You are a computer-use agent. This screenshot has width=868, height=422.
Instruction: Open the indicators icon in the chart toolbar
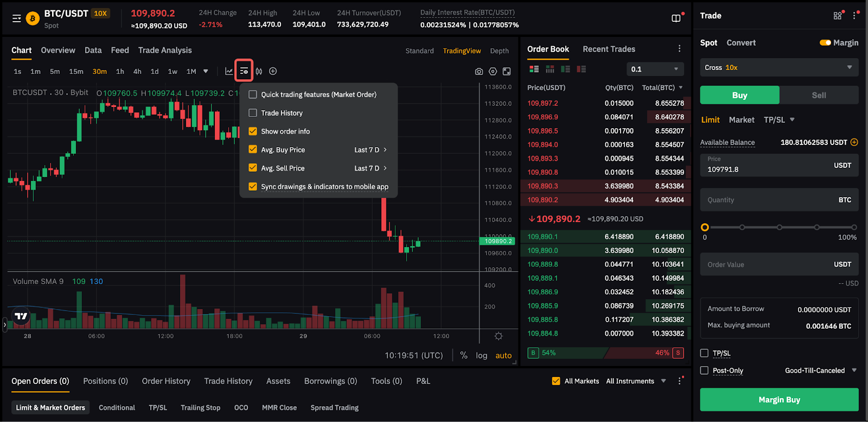pyautogui.click(x=229, y=71)
